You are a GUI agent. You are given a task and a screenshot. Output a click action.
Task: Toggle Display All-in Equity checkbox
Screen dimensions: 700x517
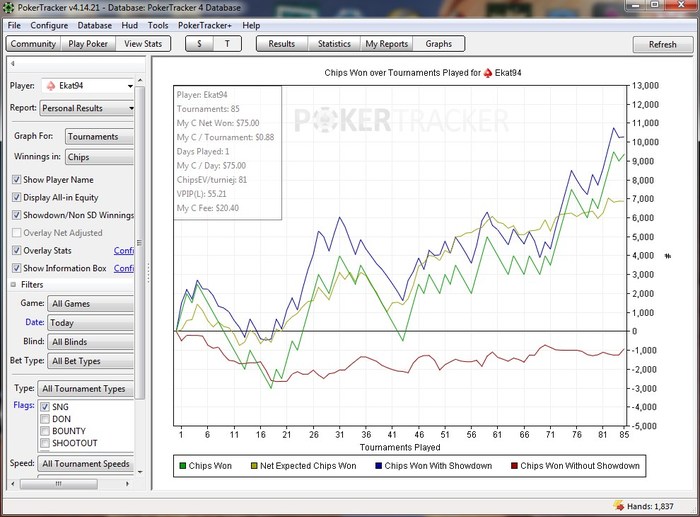(x=17, y=197)
